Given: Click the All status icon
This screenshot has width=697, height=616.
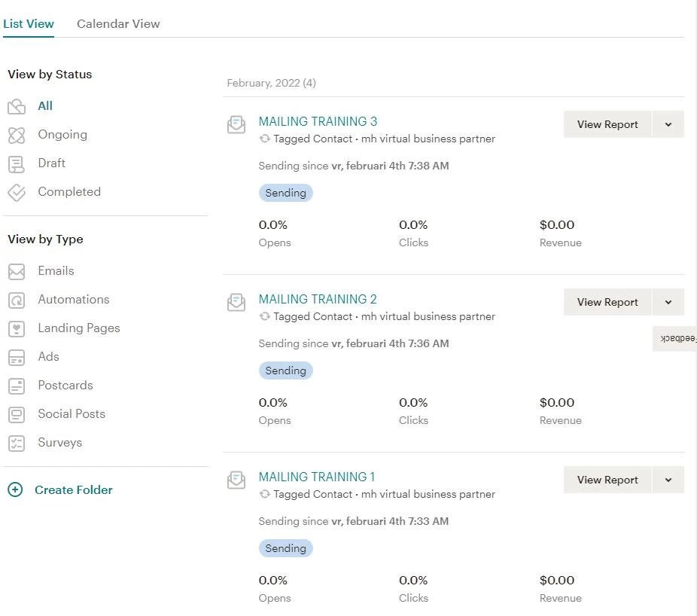Looking at the screenshot, I should 17,106.
